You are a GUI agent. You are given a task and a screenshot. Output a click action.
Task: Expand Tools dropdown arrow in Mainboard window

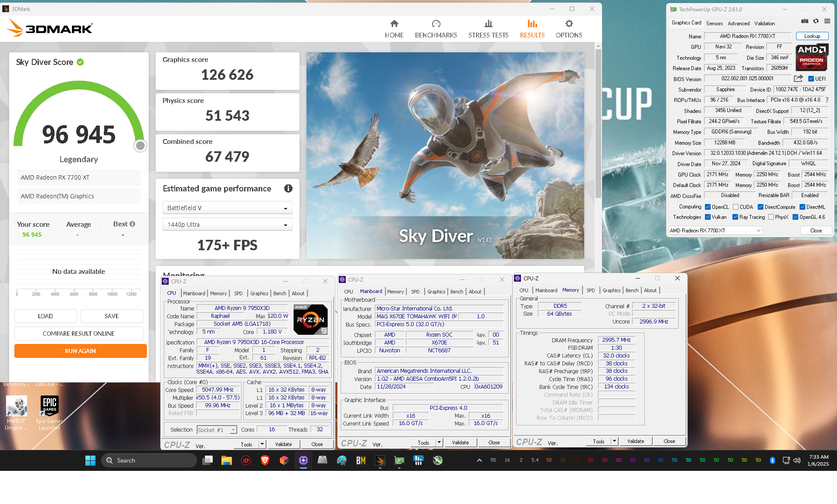tap(439, 443)
